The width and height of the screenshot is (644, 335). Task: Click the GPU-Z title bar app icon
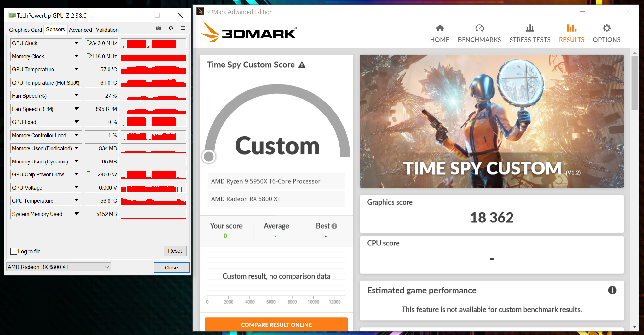(x=12, y=15)
